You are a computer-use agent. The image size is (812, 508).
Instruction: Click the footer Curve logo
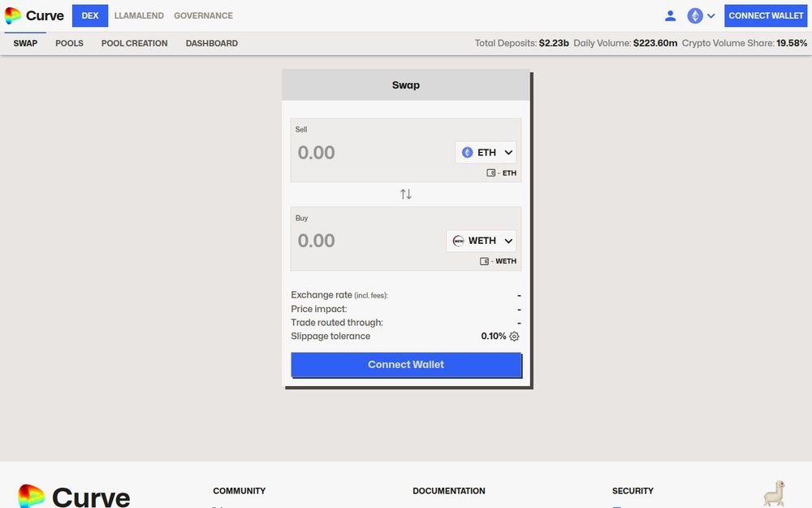coord(74,496)
